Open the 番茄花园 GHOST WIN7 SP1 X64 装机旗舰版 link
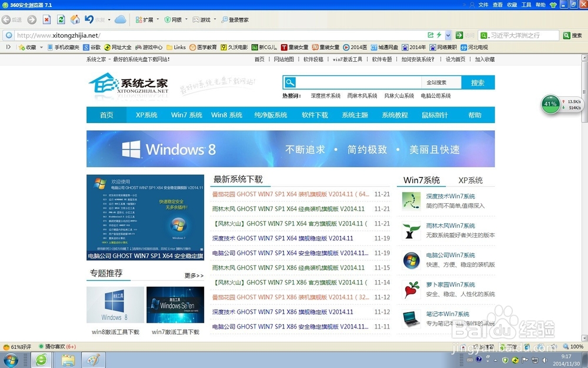 [290, 194]
